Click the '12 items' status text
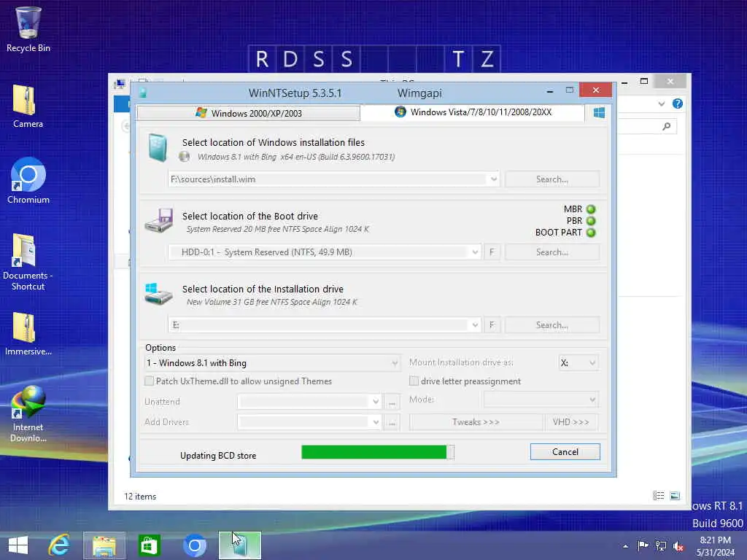Viewport: 747px width, 560px height. (x=140, y=496)
